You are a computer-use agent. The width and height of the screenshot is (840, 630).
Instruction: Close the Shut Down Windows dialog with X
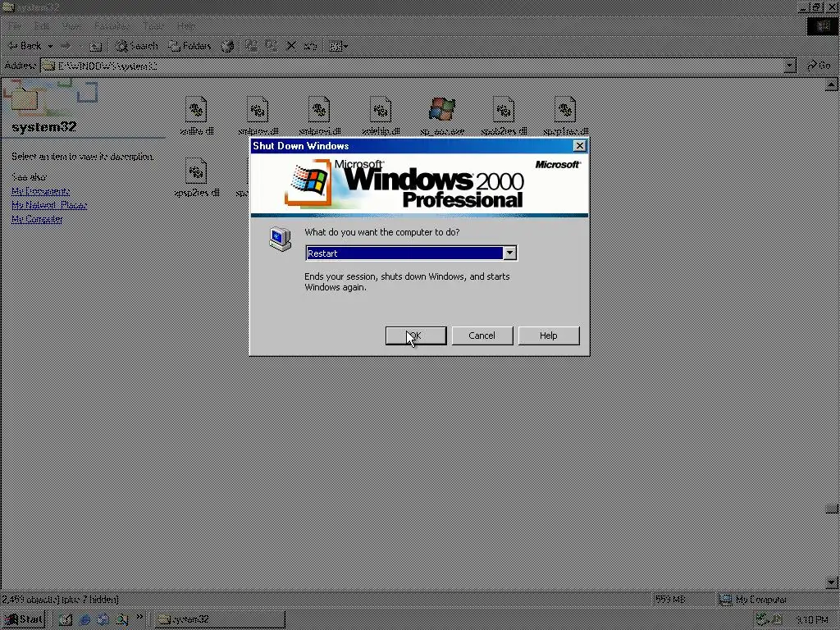(x=579, y=146)
